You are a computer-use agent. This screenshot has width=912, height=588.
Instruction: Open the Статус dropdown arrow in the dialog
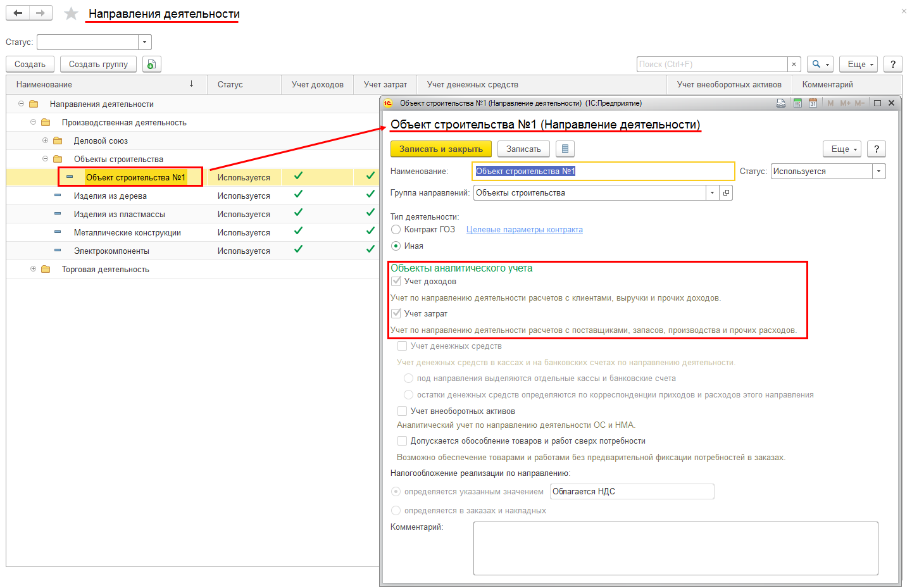pyautogui.click(x=878, y=171)
